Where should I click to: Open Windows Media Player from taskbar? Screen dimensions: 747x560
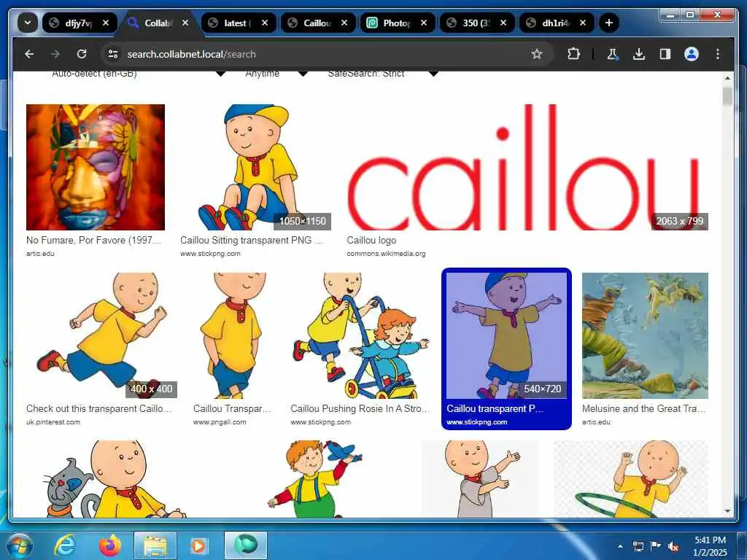198,545
